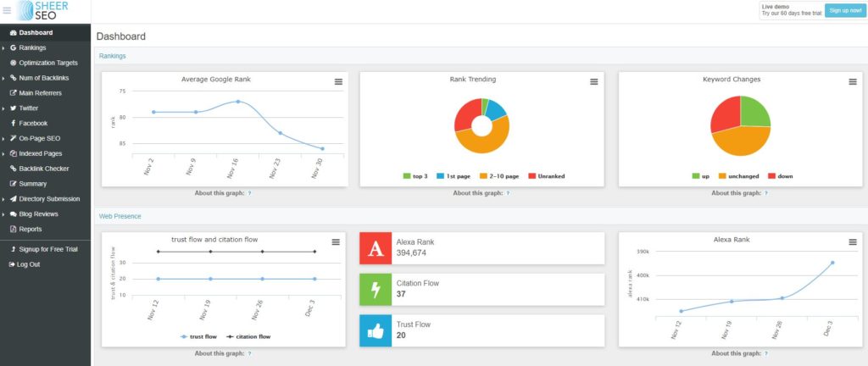868x366 pixels.
Task: Toggle the sidebar hamburger menu icon
Action: (7, 10)
